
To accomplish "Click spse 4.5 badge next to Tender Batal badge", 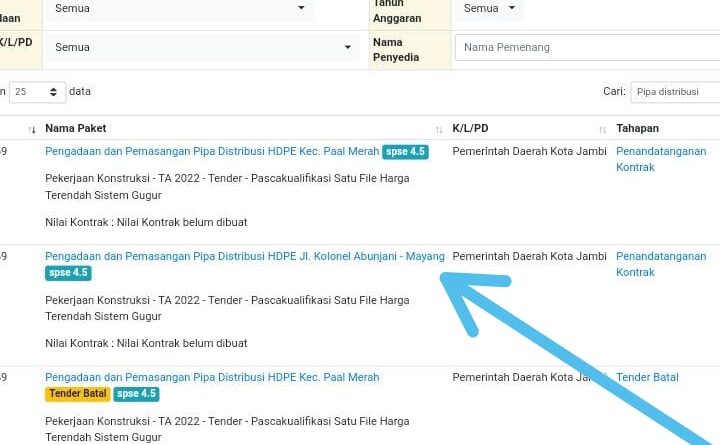I will [136, 394].
